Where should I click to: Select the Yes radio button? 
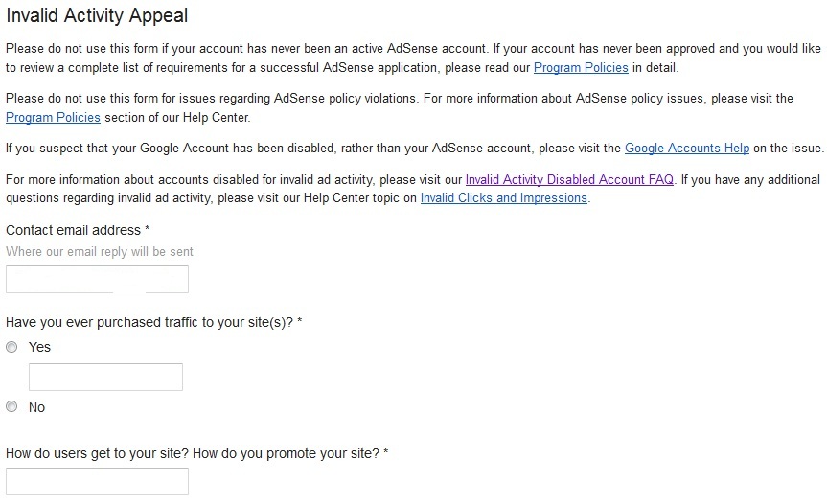coord(11,347)
